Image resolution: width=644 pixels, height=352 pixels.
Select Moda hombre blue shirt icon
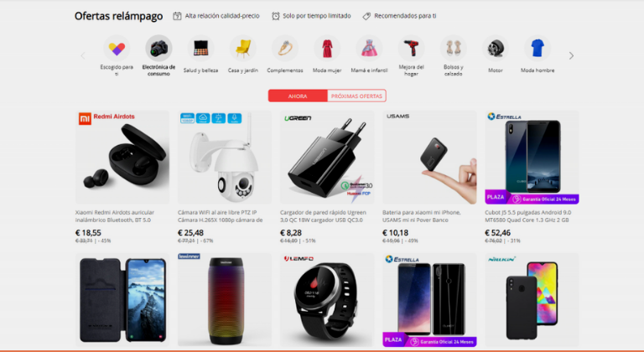pyautogui.click(x=538, y=49)
